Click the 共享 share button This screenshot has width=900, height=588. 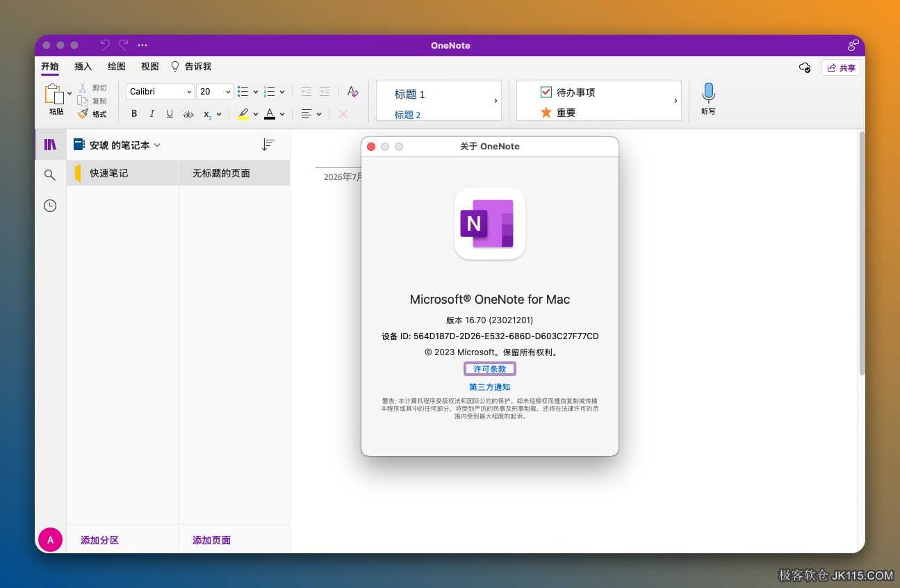pos(841,67)
